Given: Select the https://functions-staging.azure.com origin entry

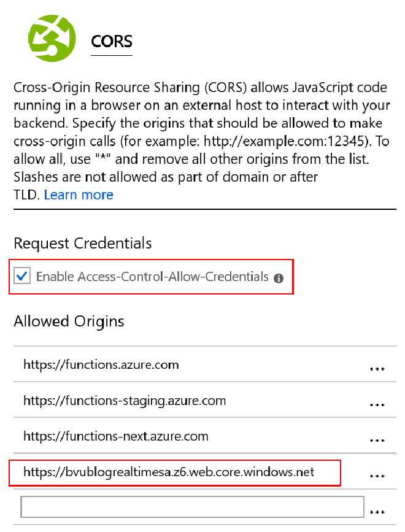Looking at the screenshot, I should pos(125,401).
